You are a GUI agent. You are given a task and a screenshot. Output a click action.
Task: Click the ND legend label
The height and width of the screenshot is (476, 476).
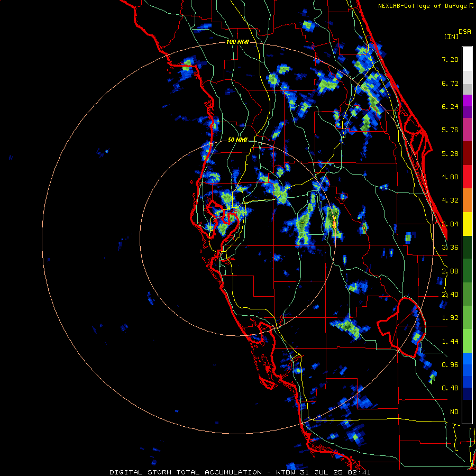coord(454,412)
